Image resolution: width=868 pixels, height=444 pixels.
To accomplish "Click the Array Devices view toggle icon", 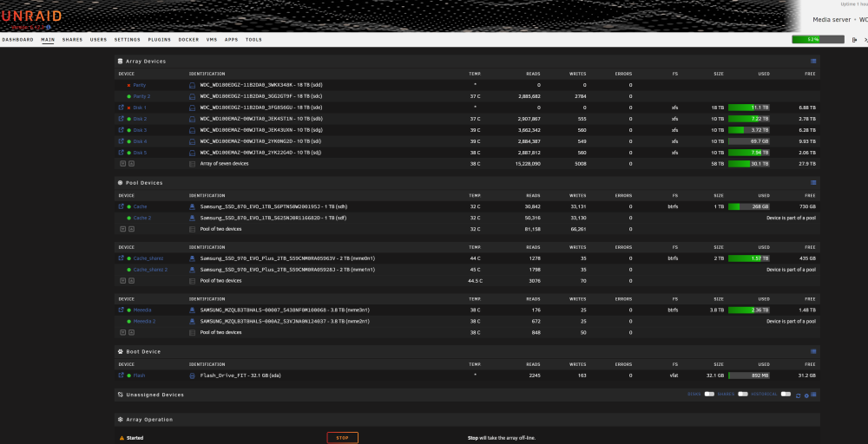I will (813, 62).
